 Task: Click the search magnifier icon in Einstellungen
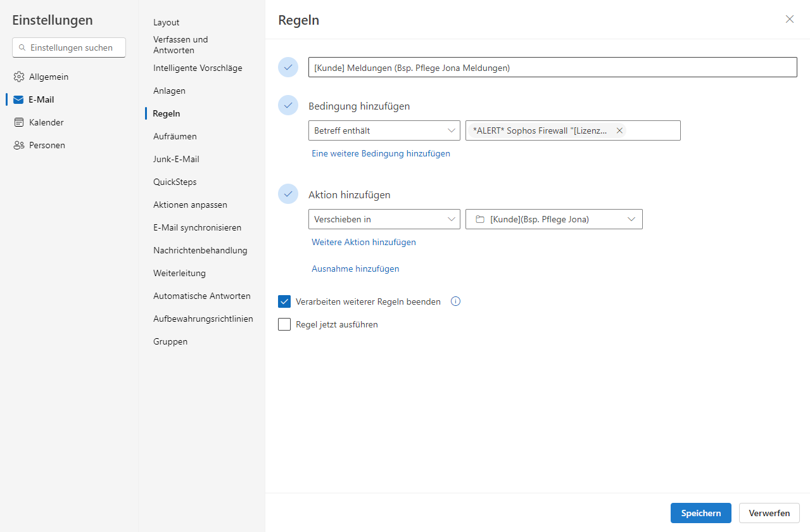(22, 47)
